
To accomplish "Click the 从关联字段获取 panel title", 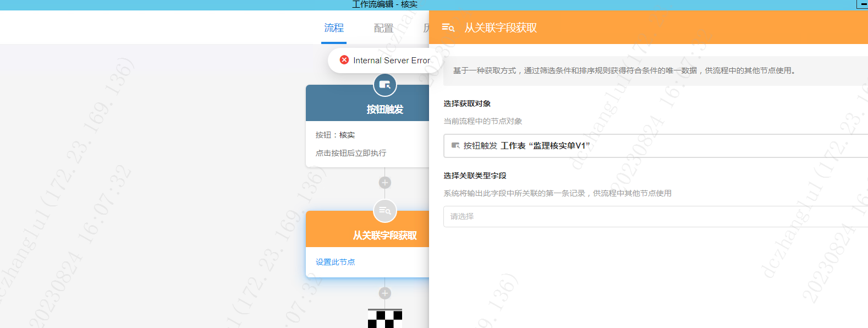I will [501, 28].
